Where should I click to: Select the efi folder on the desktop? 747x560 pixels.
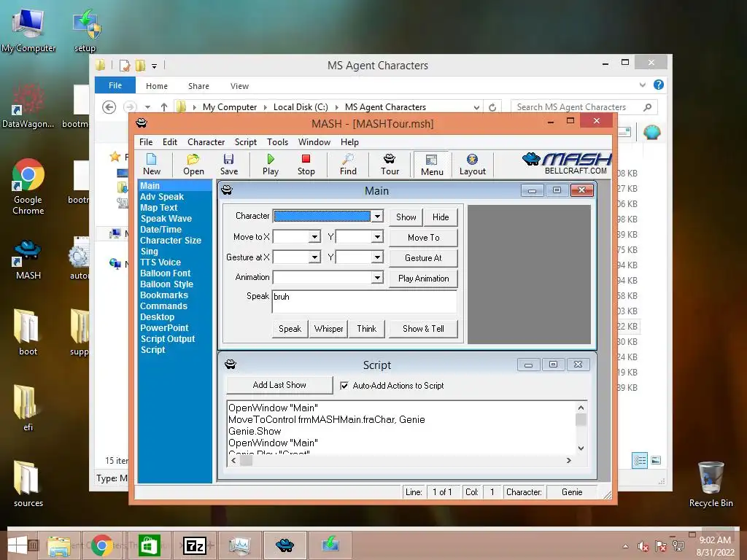(28, 408)
